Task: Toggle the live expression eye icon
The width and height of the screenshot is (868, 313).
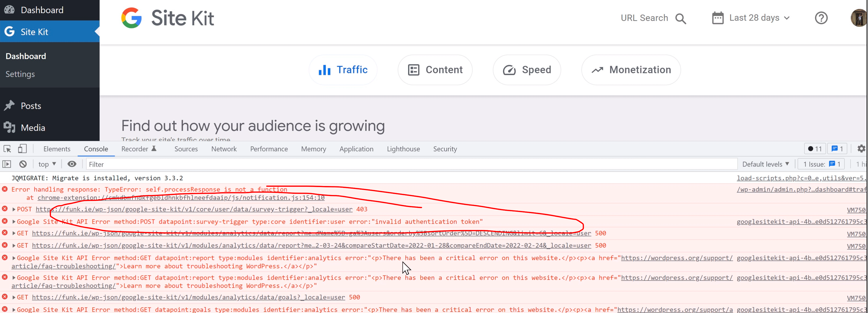Action: tap(72, 164)
